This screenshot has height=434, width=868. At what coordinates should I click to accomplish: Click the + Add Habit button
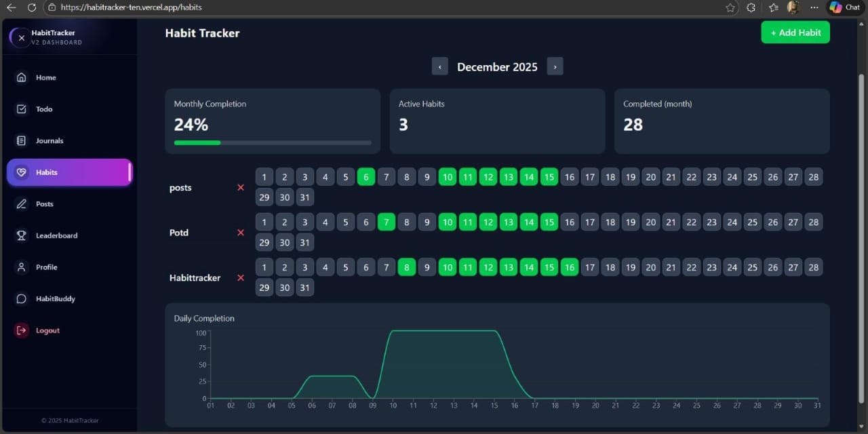[795, 32]
